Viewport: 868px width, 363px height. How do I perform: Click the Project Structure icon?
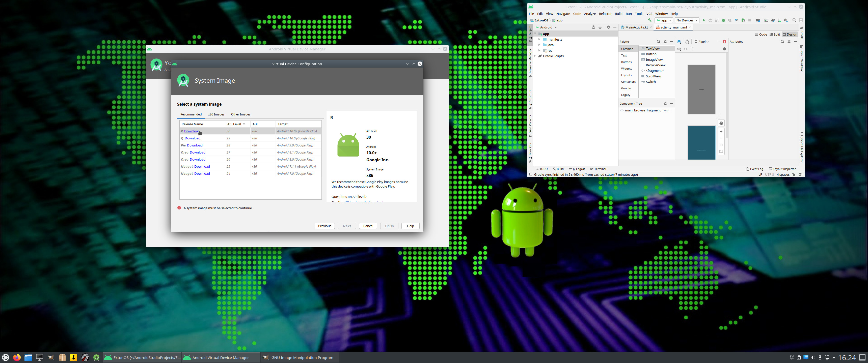758,20
